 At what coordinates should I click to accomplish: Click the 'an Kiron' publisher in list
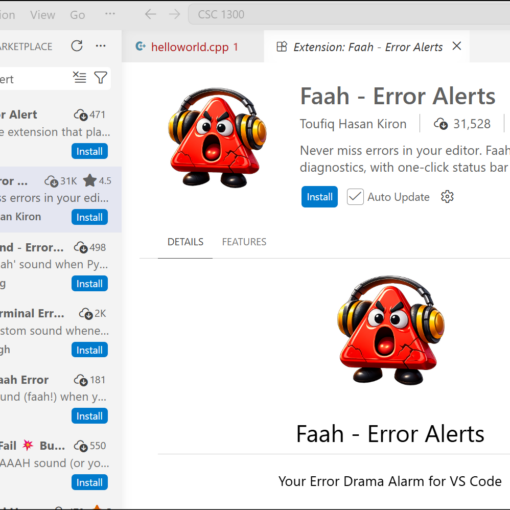[20, 217]
